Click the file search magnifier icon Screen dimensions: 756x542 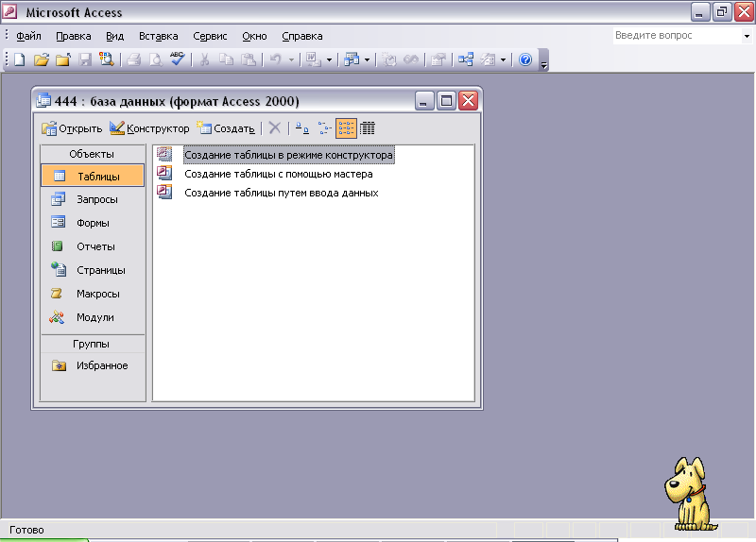106,59
